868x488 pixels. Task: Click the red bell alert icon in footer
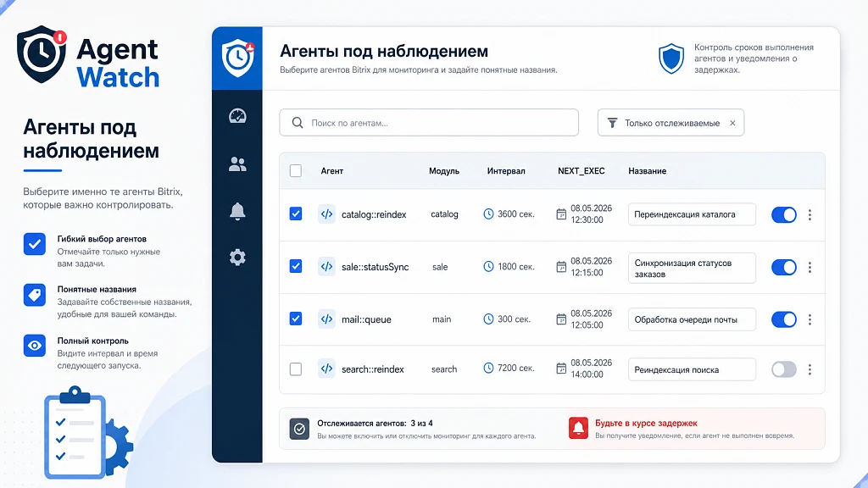578,428
